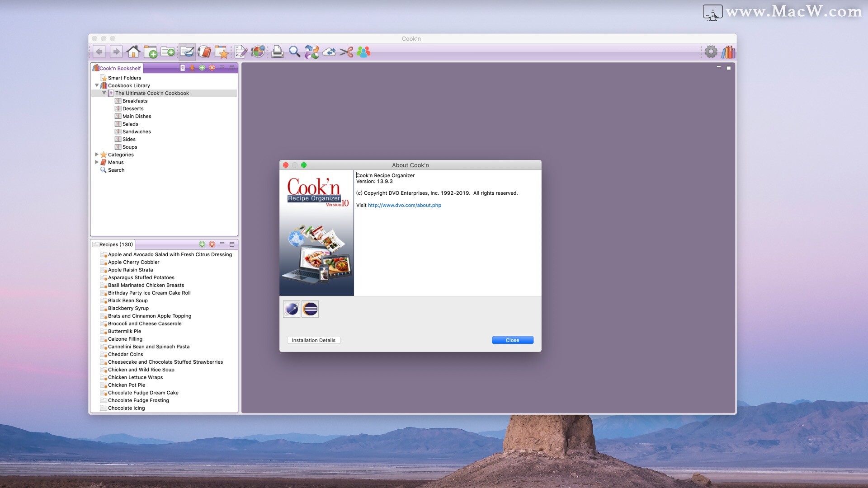Image resolution: width=868 pixels, height=488 pixels.
Task: Click the red delete icon in Bookshelf header
Action: [212, 68]
